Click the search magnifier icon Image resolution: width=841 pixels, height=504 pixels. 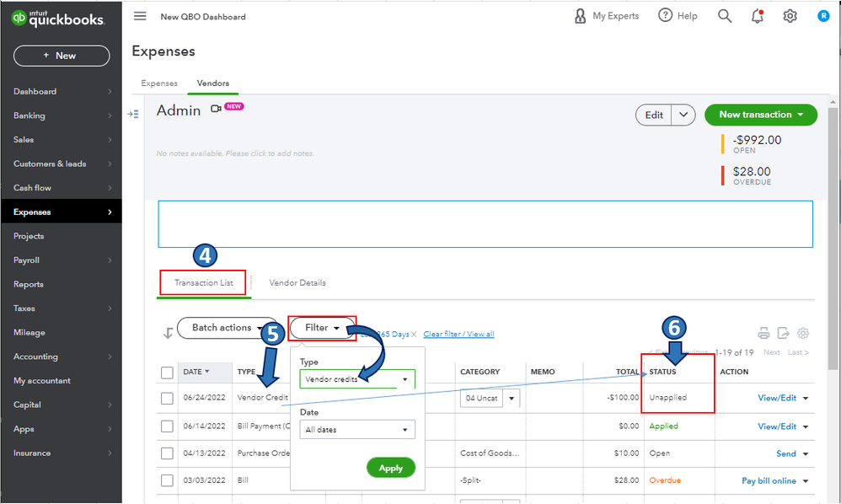pos(725,16)
